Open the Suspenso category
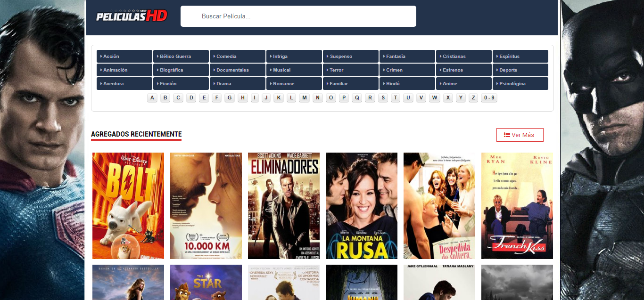This screenshot has height=300, width=644. pos(351,57)
